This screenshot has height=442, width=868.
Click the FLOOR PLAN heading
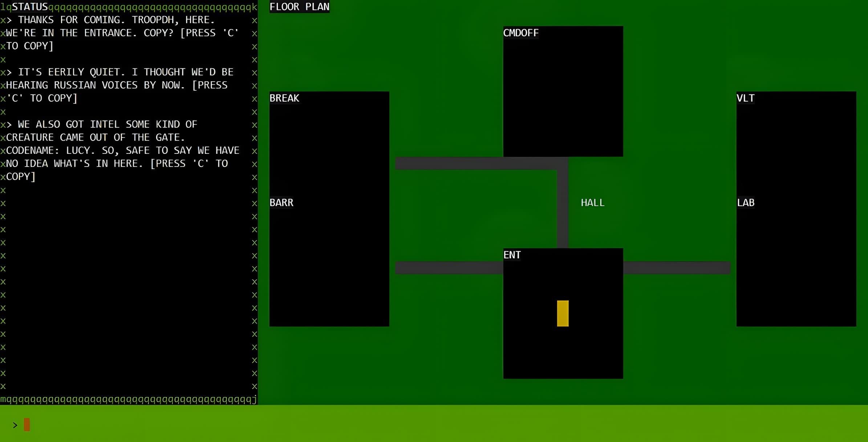[300, 7]
